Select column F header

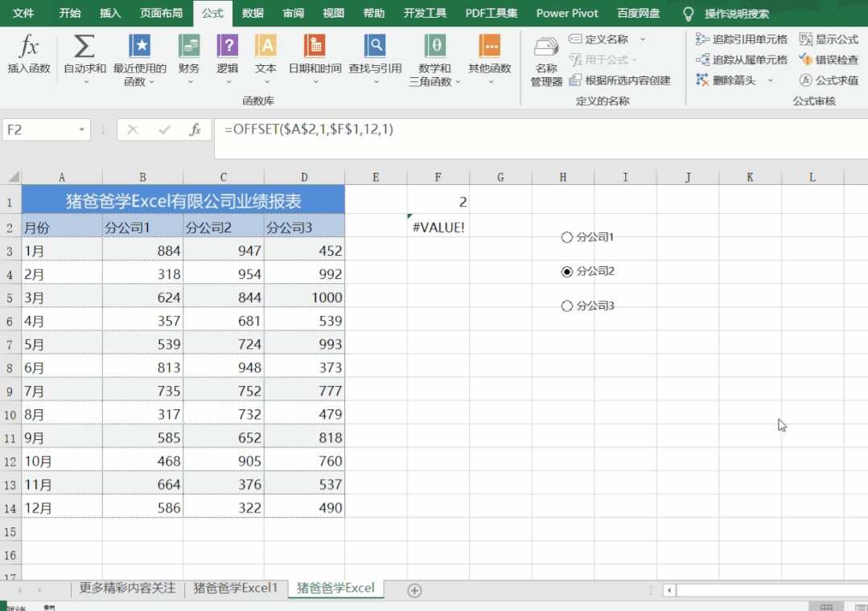pyautogui.click(x=438, y=177)
